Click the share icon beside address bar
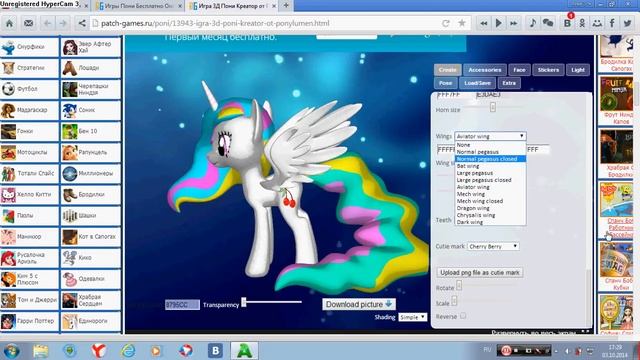The height and width of the screenshot is (360, 640). coord(82,23)
